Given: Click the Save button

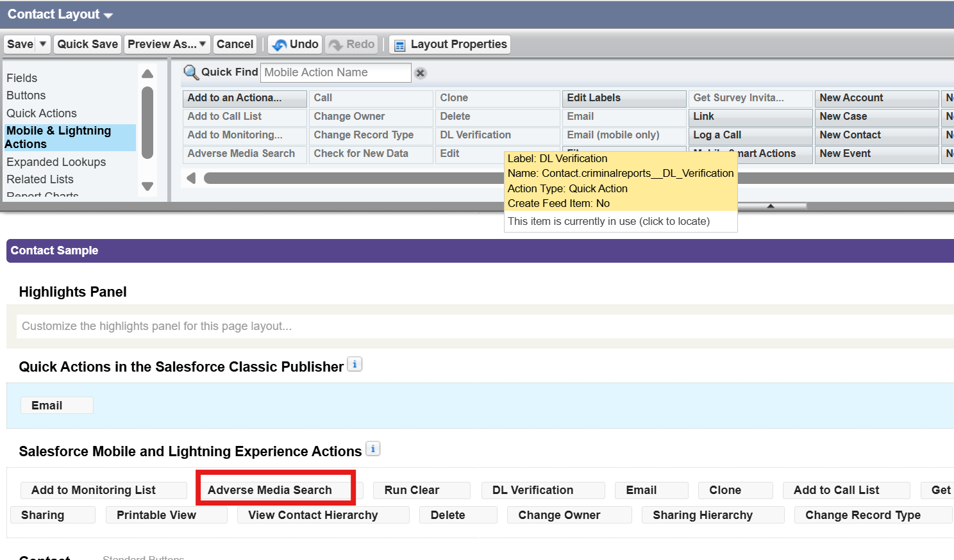Looking at the screenshot, I should (20, 44).
